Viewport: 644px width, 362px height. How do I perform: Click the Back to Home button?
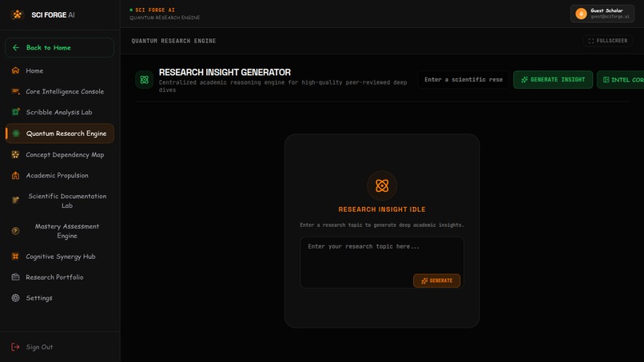[60, 48]
